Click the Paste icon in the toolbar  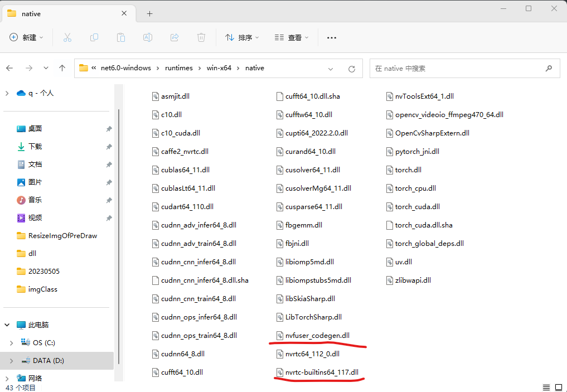pos(121,37)
